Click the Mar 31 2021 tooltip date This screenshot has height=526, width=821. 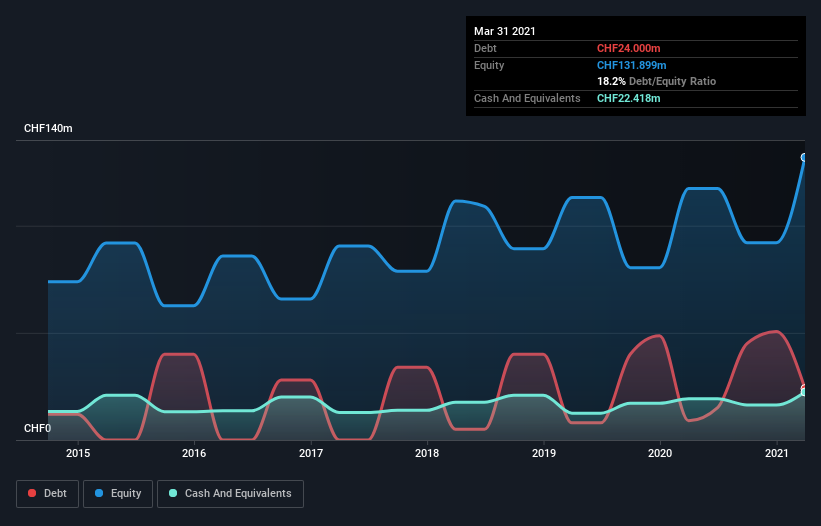[x=505, y=31]
